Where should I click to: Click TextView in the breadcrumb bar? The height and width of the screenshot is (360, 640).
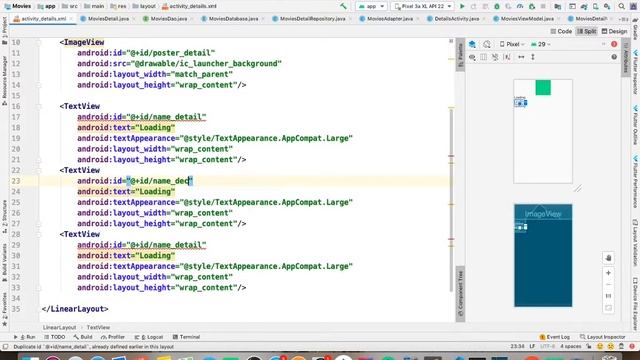click(x=98, y=327)
